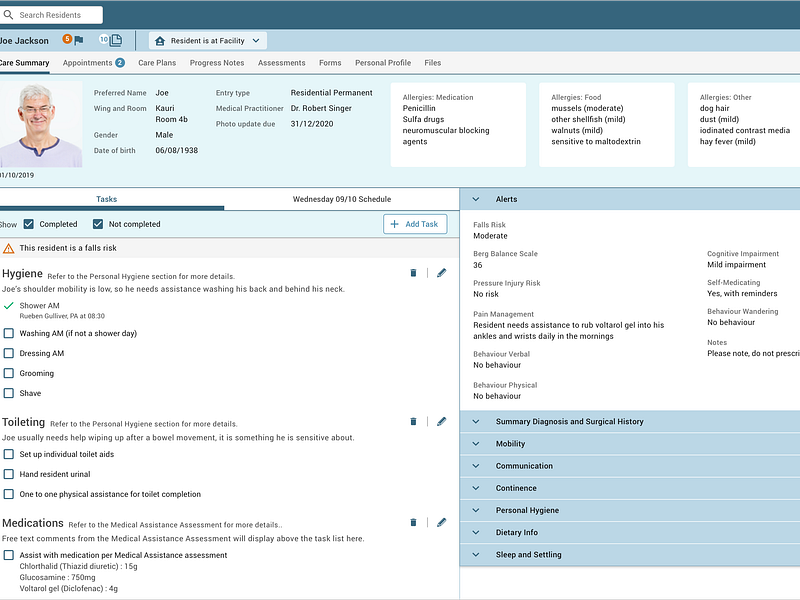The width and height of the screenshot is (800, 600).
Task: Delete the Medications task group
Action: pyautogui.click(x=413, y=522)
